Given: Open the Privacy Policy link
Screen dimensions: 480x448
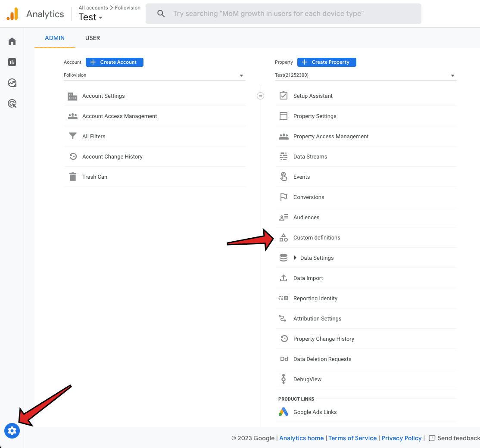Looking at the screenshot, I should pos(401,438).
